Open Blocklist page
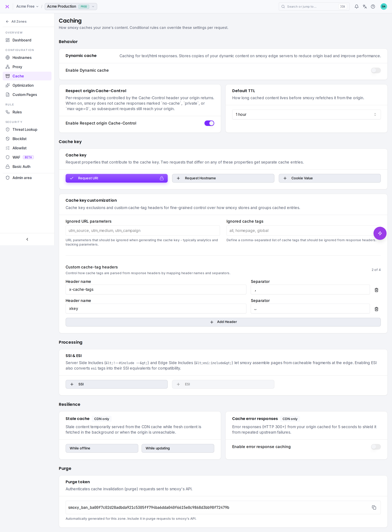Screen dimensions: 392x532 coord(27,139)
